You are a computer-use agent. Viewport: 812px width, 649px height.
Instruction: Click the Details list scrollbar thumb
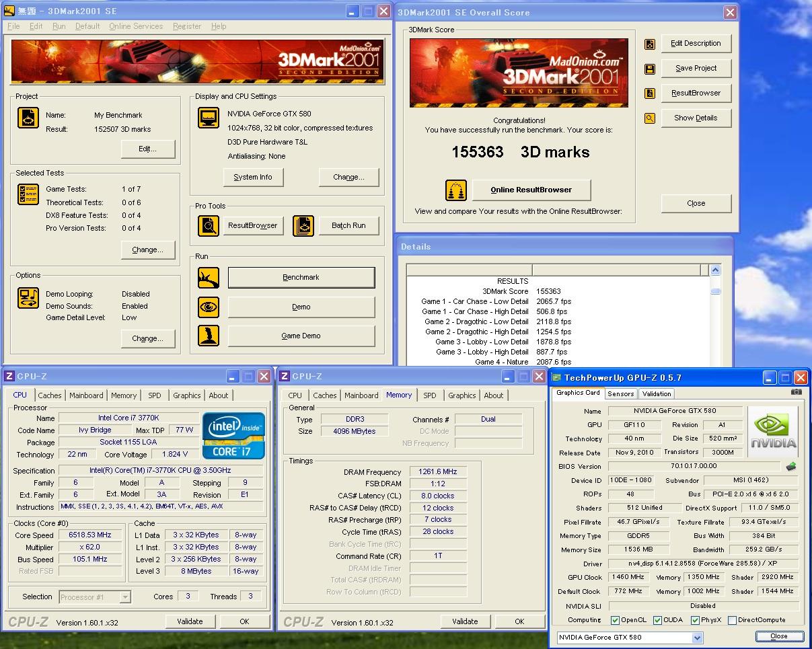pos(715,291)
